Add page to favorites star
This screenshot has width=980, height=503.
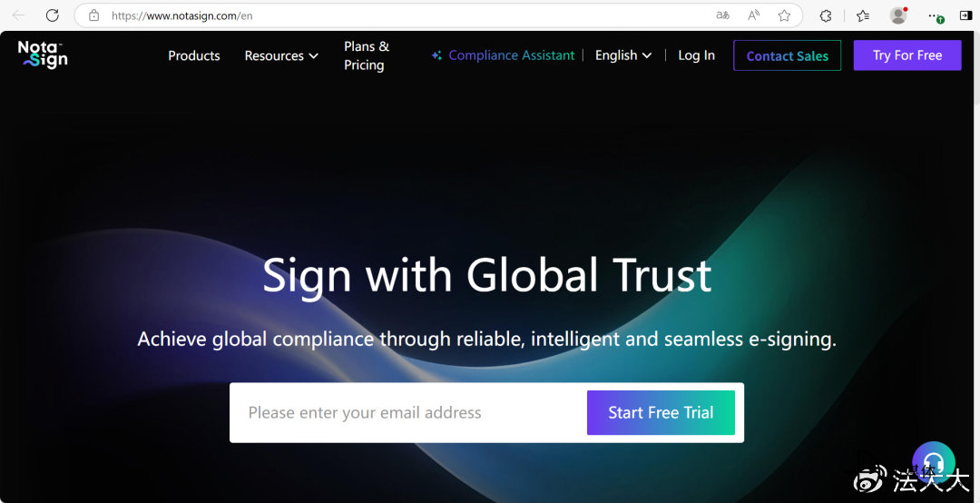(784, 15)
